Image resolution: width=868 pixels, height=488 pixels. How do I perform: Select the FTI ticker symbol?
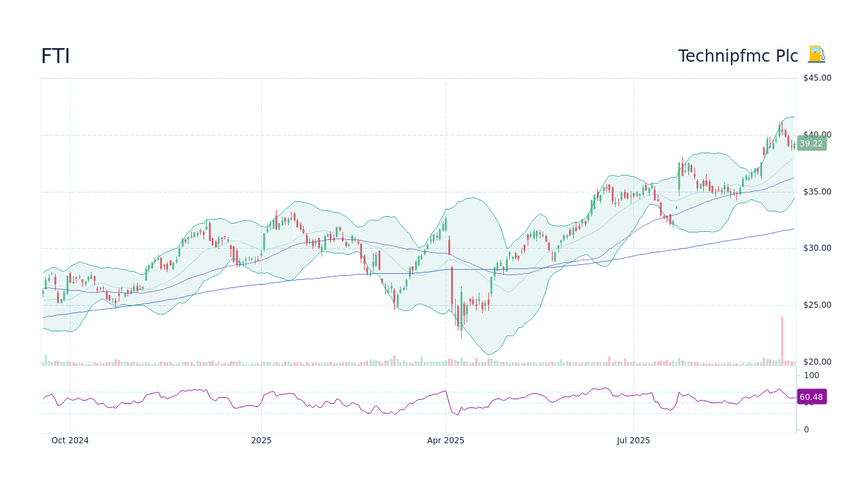click(55, 56)
